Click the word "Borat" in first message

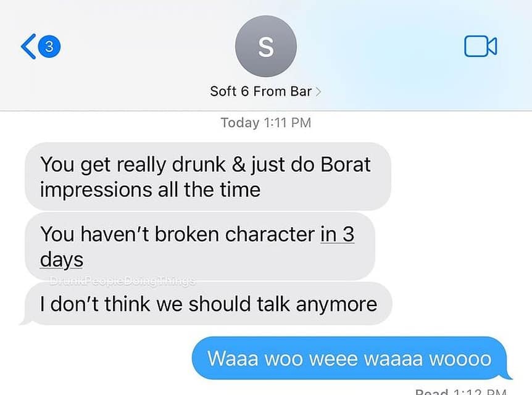click(x=346, y=165)
